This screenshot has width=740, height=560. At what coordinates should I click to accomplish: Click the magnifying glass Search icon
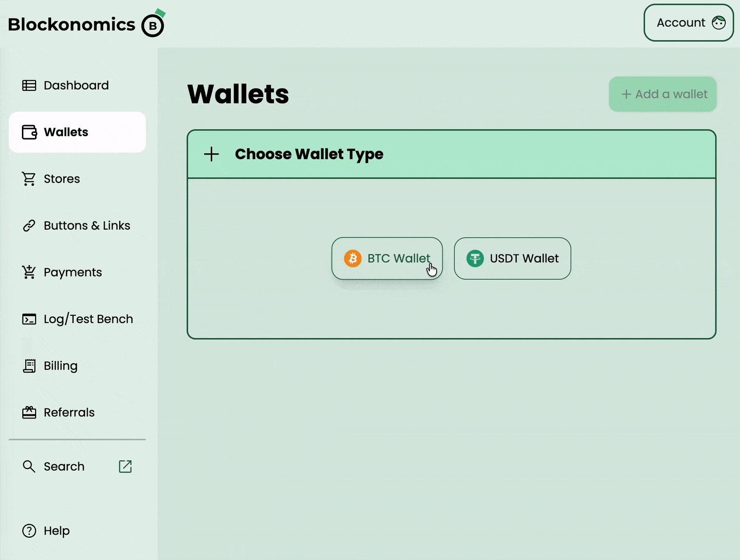point(29,466)
